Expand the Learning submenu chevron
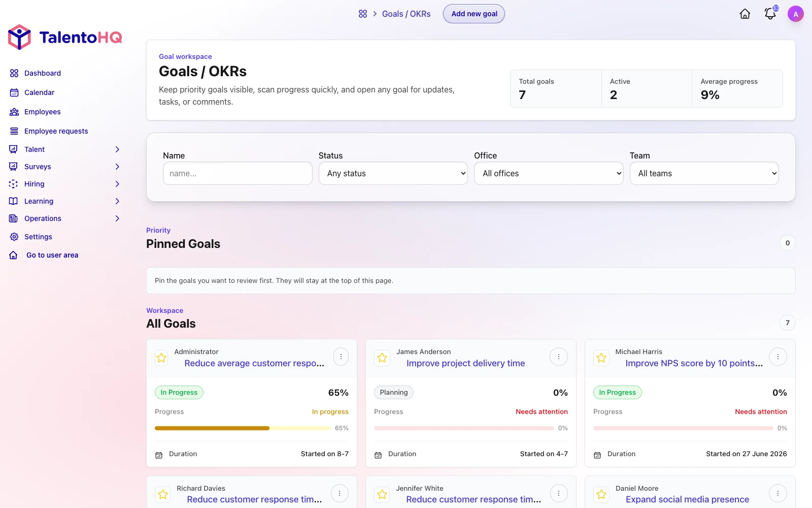Viewport: 812px width, 508px height. tap(117, 201)
